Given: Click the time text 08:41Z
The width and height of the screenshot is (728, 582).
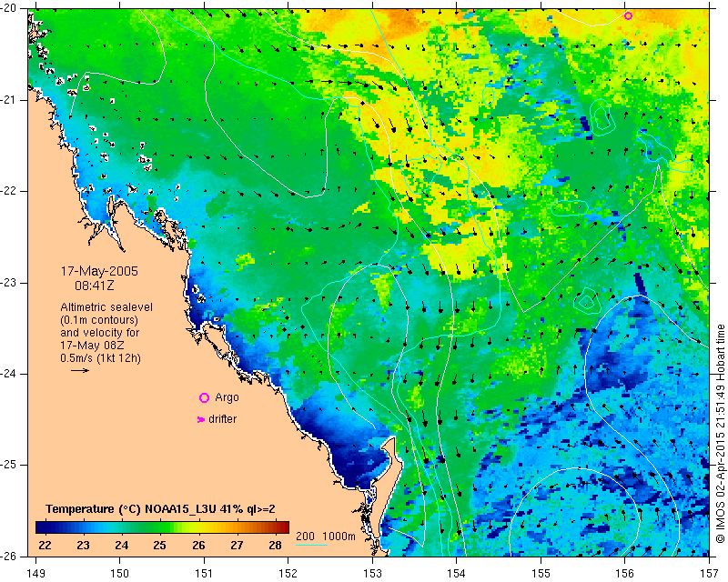Looking at the screenshot, I should click(x=95, y=286).
